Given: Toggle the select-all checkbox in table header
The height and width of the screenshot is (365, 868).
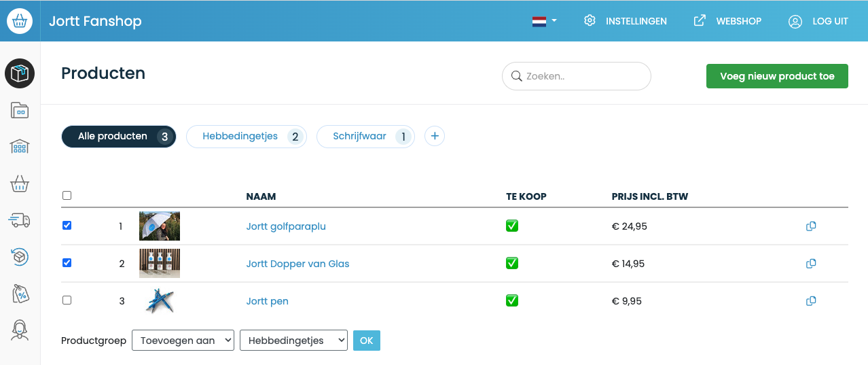Looking at the screenshot, I should [67, 196].
